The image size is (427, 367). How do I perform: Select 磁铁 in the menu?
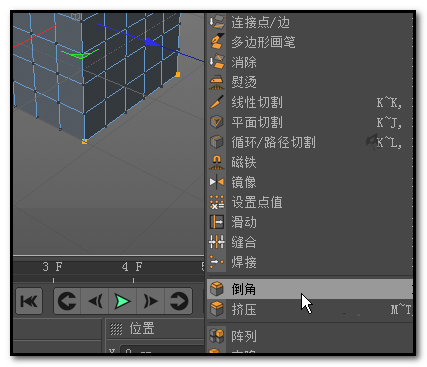(310, 162)
